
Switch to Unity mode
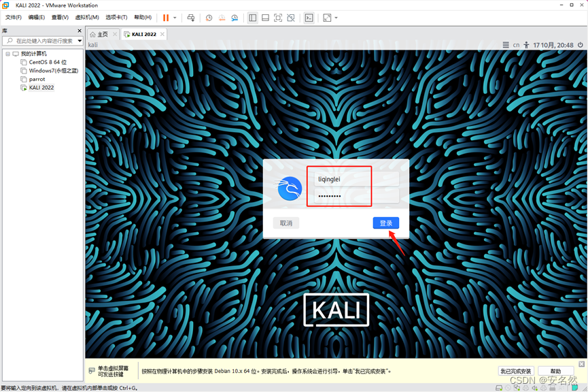pyautogui.click(x=291, y=18)
